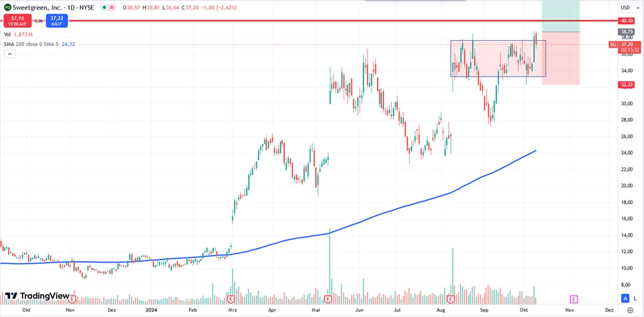Image resolution: width=644 pixels, height=317 pixels.
Task: Click the Jun label on time axis
Action: coord(360,310)
